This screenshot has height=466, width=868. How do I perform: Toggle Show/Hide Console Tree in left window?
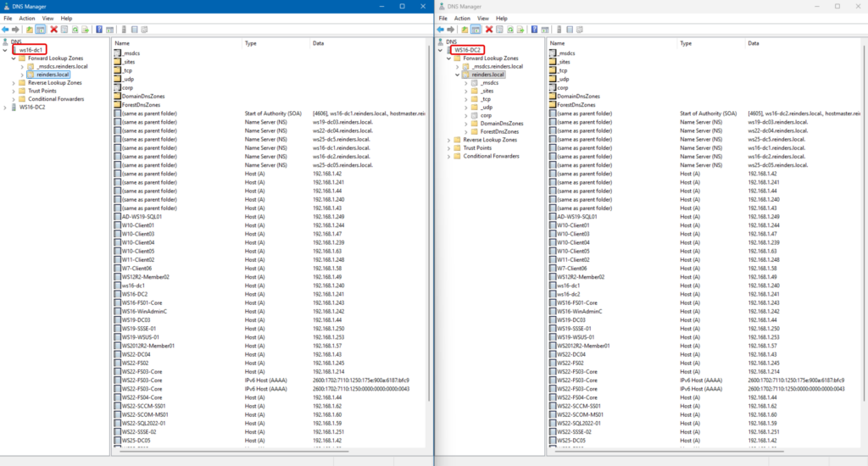click(x=41, y=30)
